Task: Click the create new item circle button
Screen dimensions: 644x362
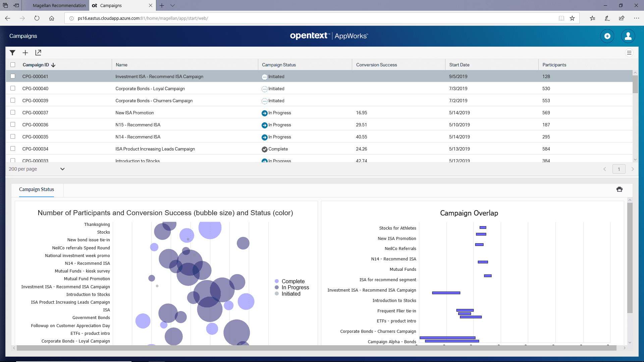Action: pos(607,36)
